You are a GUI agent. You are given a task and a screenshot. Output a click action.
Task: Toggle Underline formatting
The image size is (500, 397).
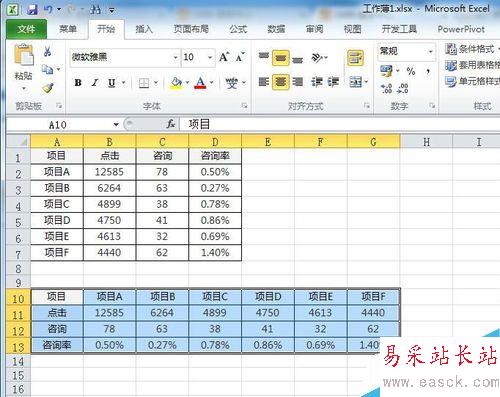112,83
